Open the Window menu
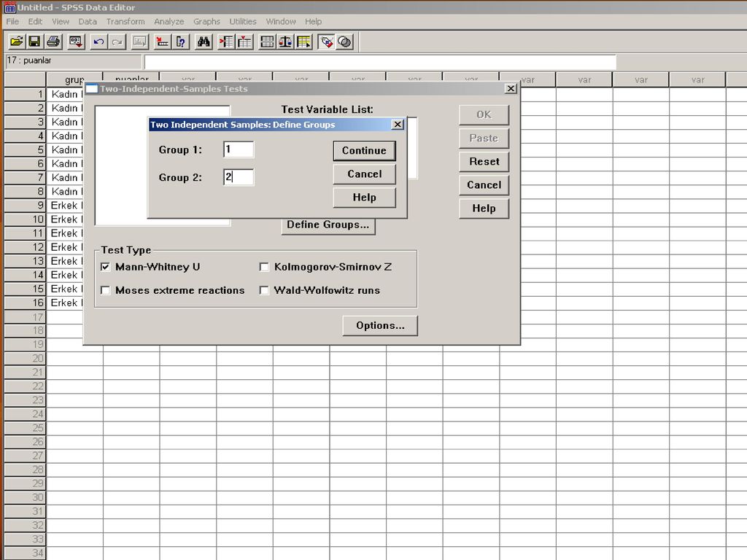The image size is (747, 560). [281, 21]
